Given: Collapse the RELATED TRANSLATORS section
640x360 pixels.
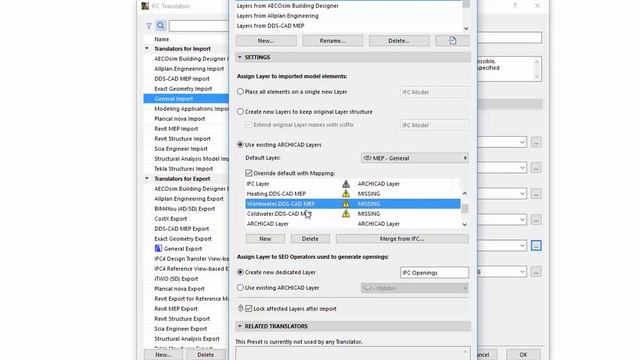Looking at the screenshot, I should point(240,326).
